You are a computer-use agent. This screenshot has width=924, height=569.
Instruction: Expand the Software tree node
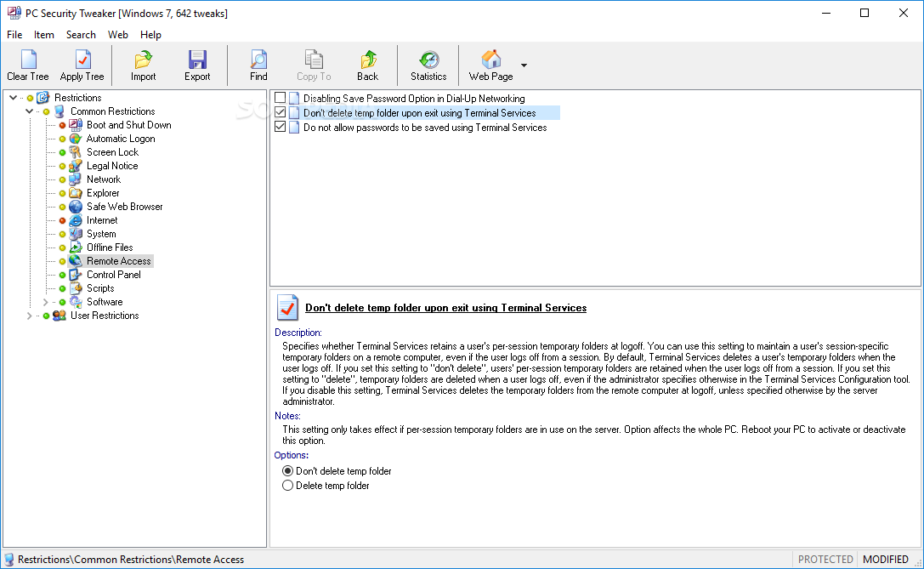click(x=45, y=302)
